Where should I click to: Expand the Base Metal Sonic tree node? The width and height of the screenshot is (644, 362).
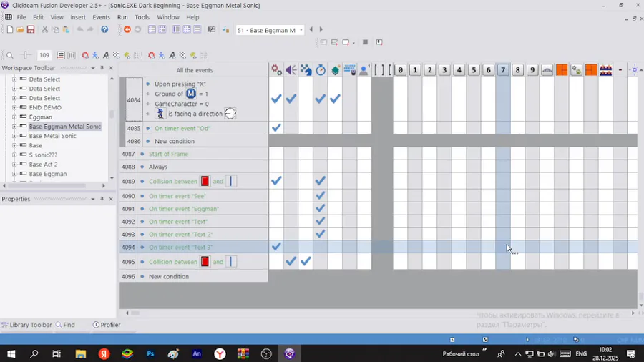click(x=14, y=136)
